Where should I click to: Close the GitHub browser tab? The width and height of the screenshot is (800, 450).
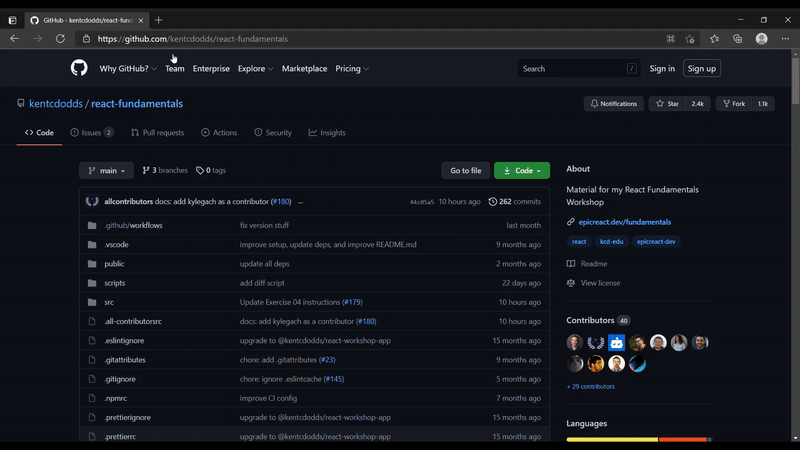[141, 20]
